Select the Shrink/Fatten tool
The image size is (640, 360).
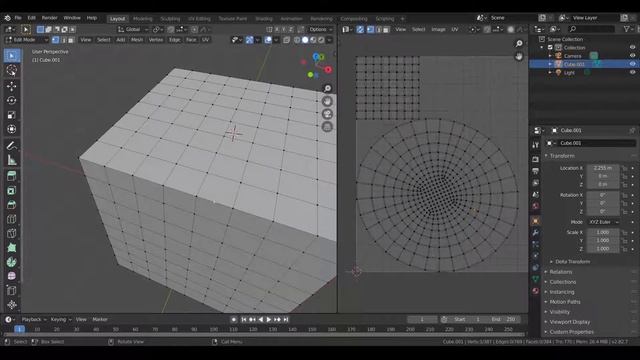[x=12, y=305]
